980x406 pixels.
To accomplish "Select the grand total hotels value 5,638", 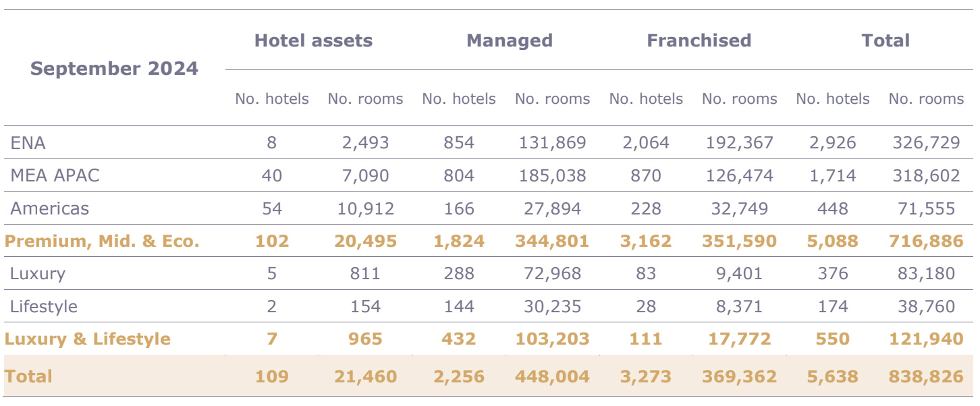I will [832, 376].
